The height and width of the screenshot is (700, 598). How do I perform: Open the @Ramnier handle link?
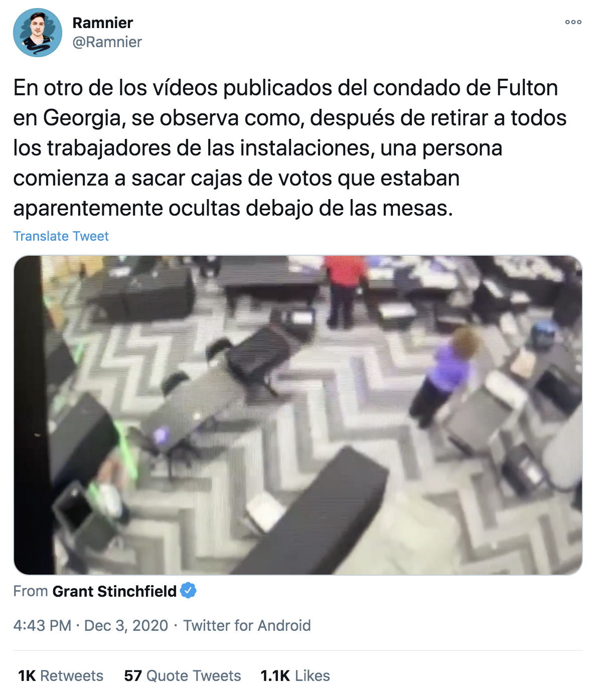click(107, 42)
